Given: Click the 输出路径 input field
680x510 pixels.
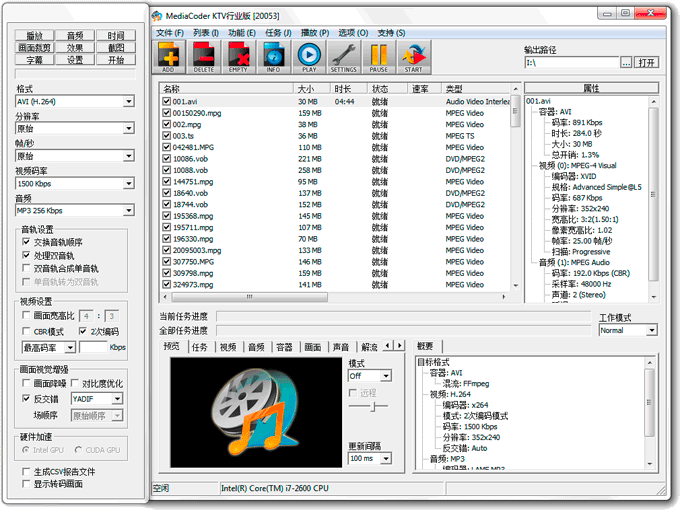Looking at the screenshot, I should (572, 63).
